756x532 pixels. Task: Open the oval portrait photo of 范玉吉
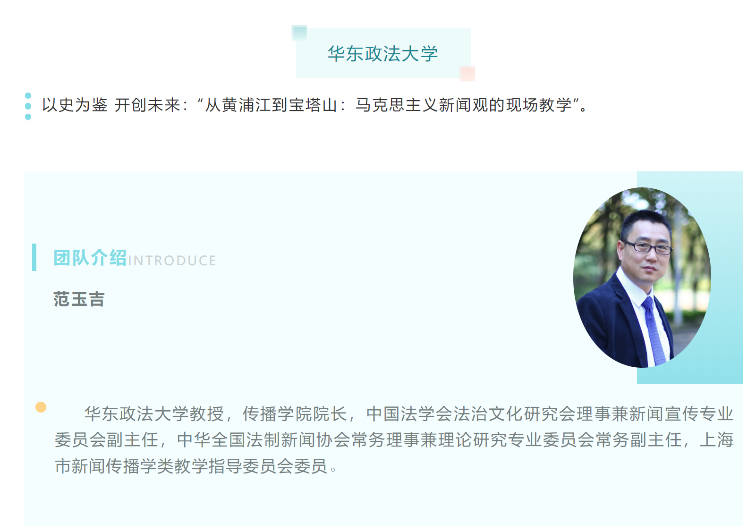tap(642, 278)
